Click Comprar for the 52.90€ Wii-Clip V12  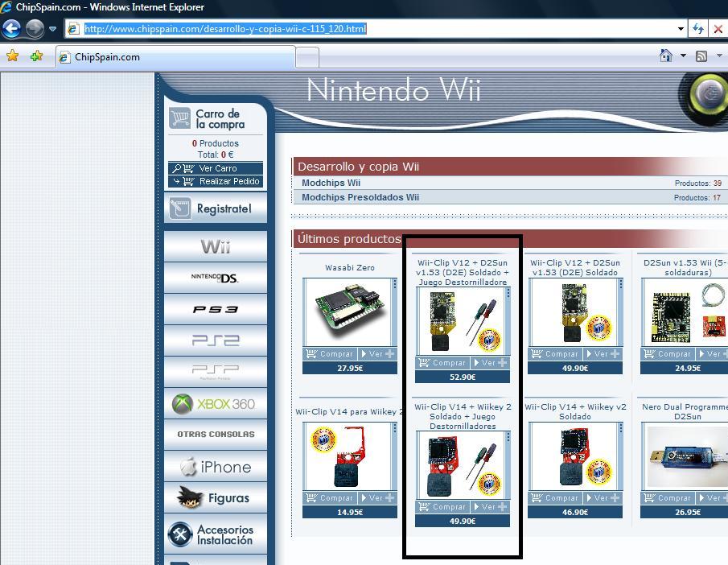pos(443,362)
